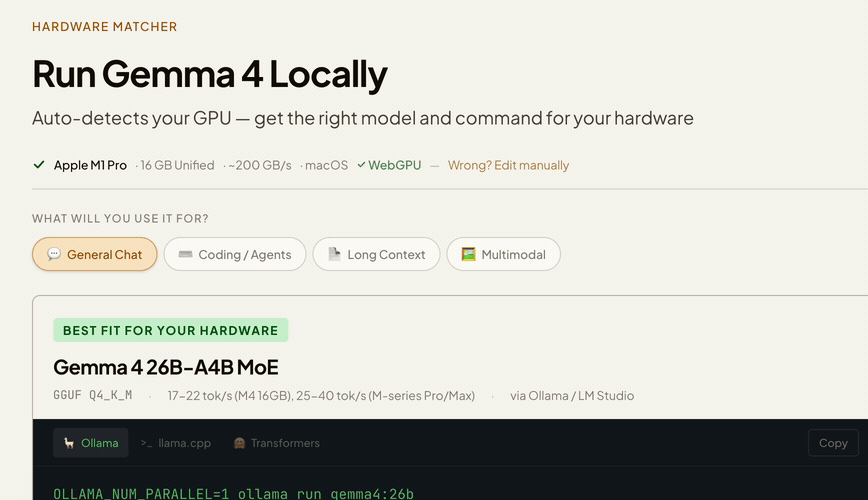Click the Gemma 4 26B-A4B MoE title
The image size is (868, 500).
(x=166, y=367)
